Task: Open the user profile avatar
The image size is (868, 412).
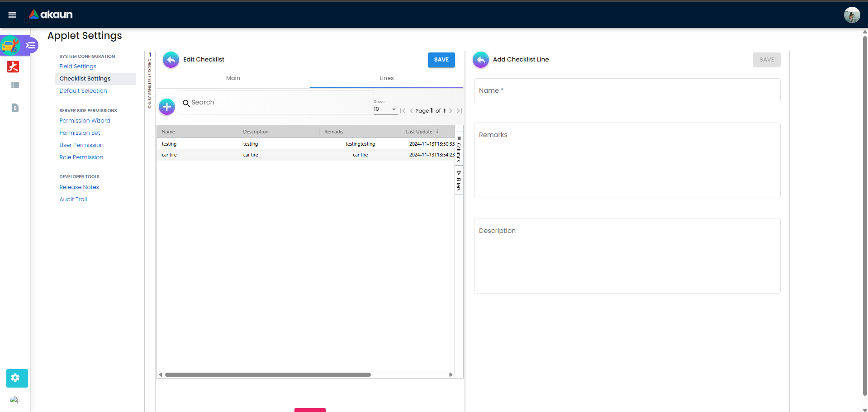Action: (852, 15)
